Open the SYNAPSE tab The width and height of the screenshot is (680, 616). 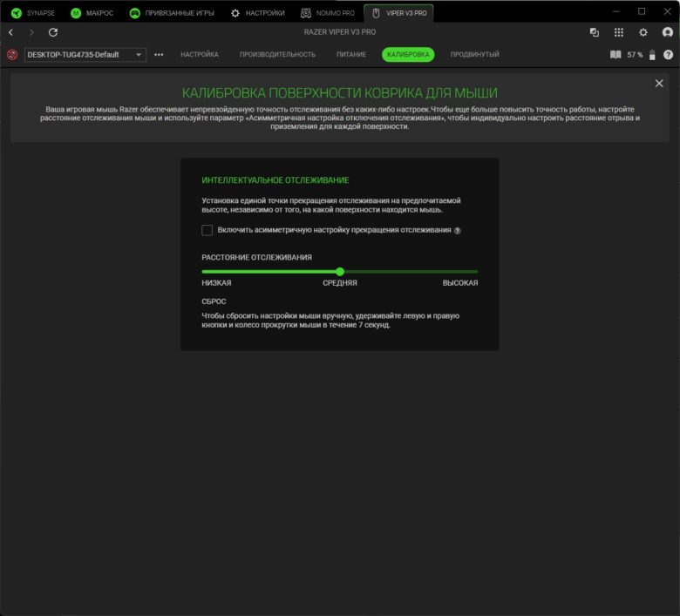click(x=33, y=13)
